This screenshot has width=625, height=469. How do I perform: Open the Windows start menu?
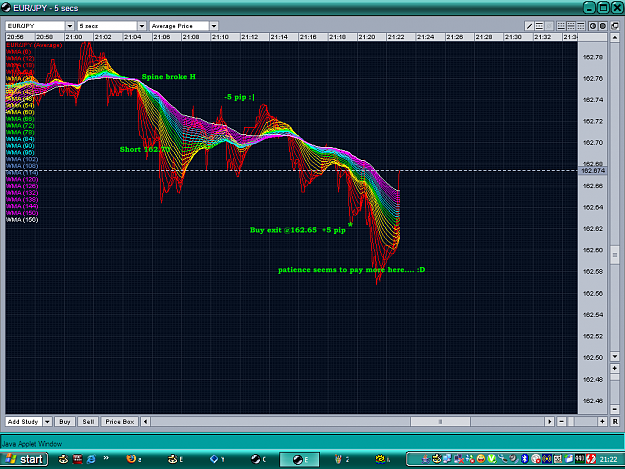[x=24, y=459]
